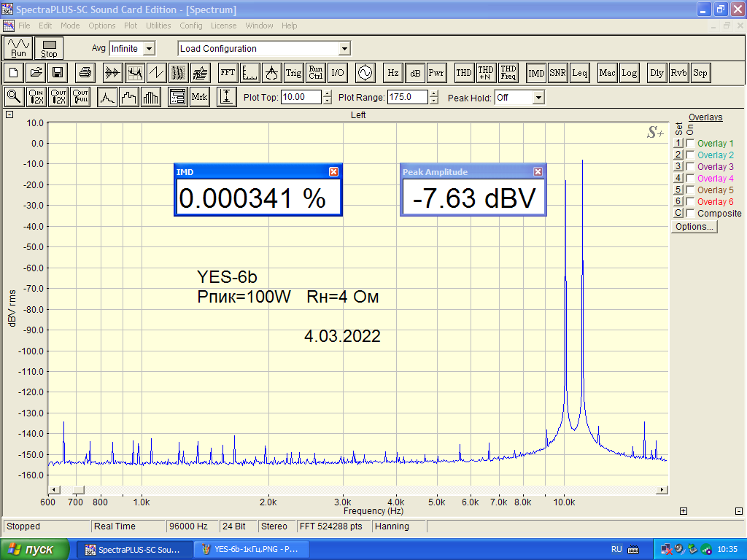This screenshot has width=747, height=560.
Task: Decrease the Plot Range value
Action: [x=433, y=101]
